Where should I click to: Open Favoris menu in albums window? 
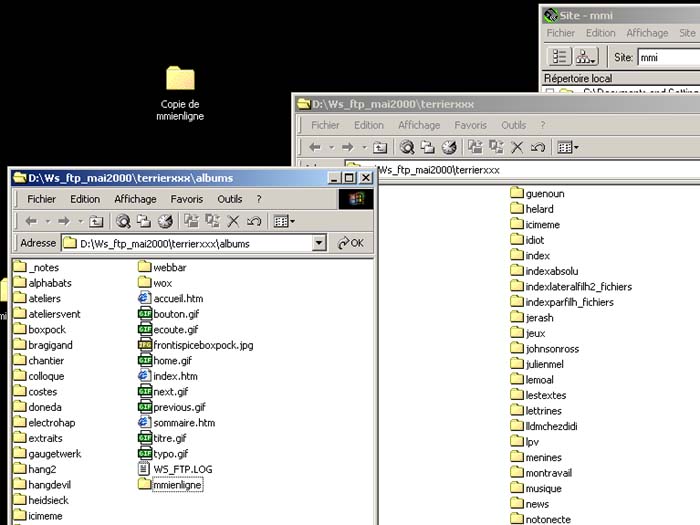(186, 199)
